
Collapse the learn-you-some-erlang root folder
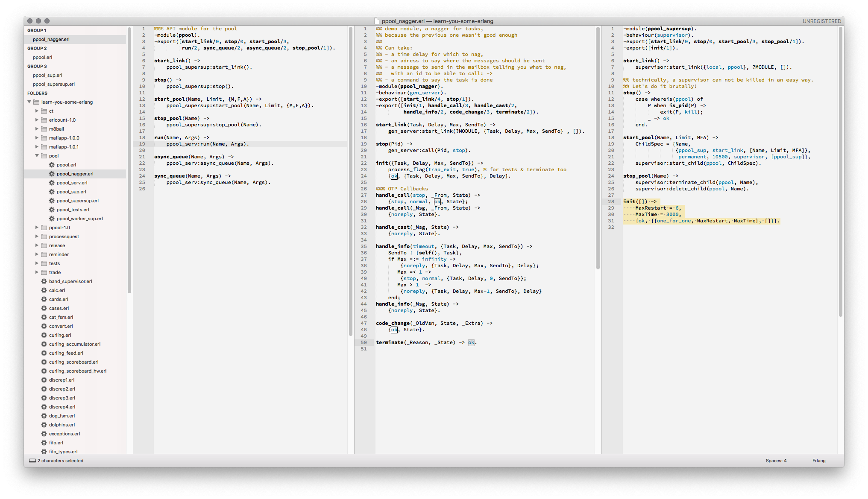pos(29,102)
